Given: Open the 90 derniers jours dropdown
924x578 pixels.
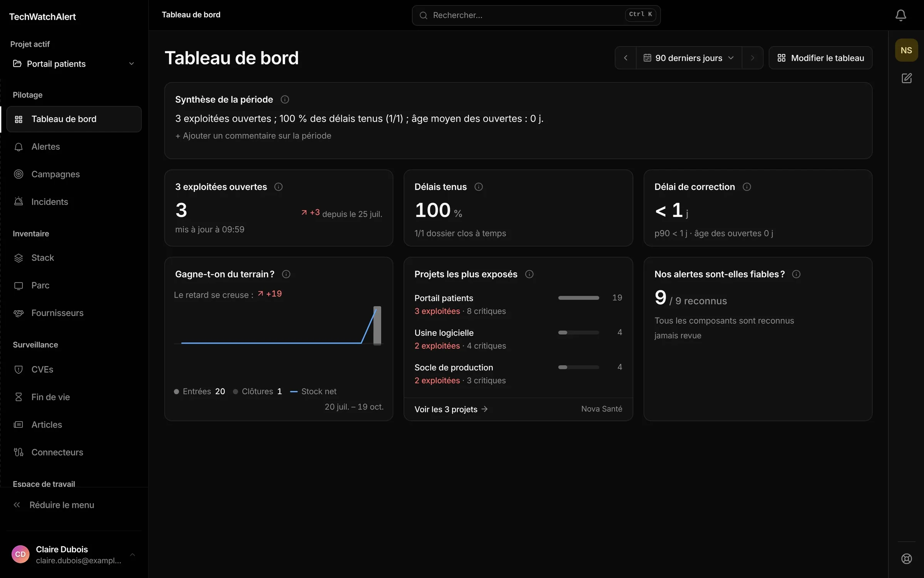Looking at the screenshot, I should tap(689, 58).
